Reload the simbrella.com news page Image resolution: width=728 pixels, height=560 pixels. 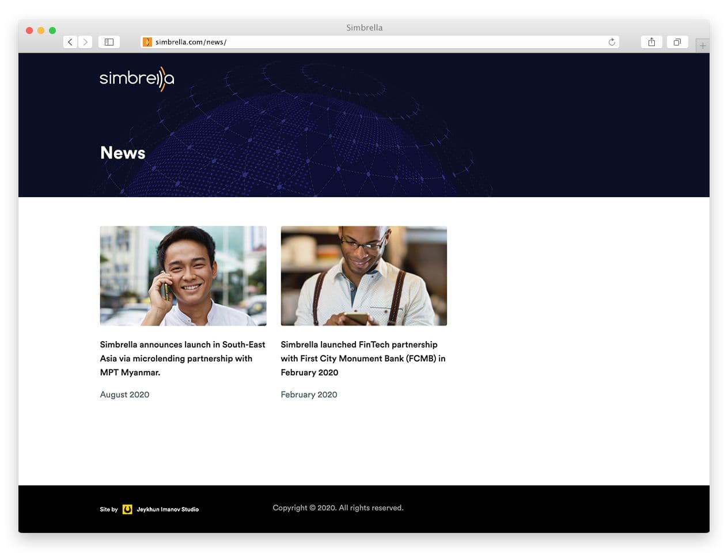[x=612, y=42]
